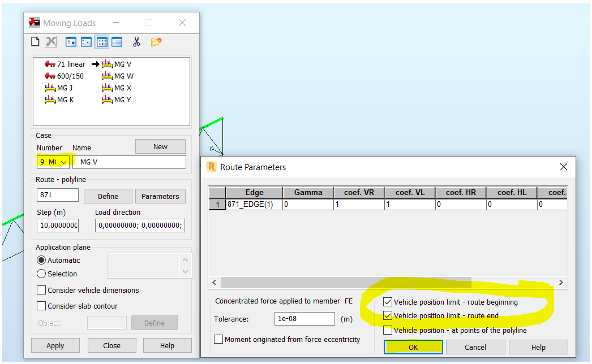The width and height of the screenshot is (592, 364).
Task: Select the second blue catalog view icon
Action: tap(86, 41)
